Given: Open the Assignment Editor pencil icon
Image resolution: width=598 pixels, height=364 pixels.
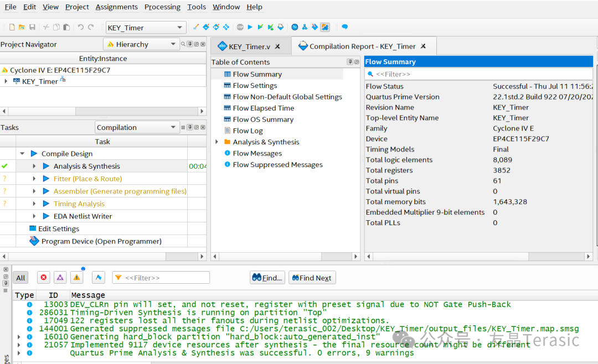Looking at the screenshot, I should [195, 27].
